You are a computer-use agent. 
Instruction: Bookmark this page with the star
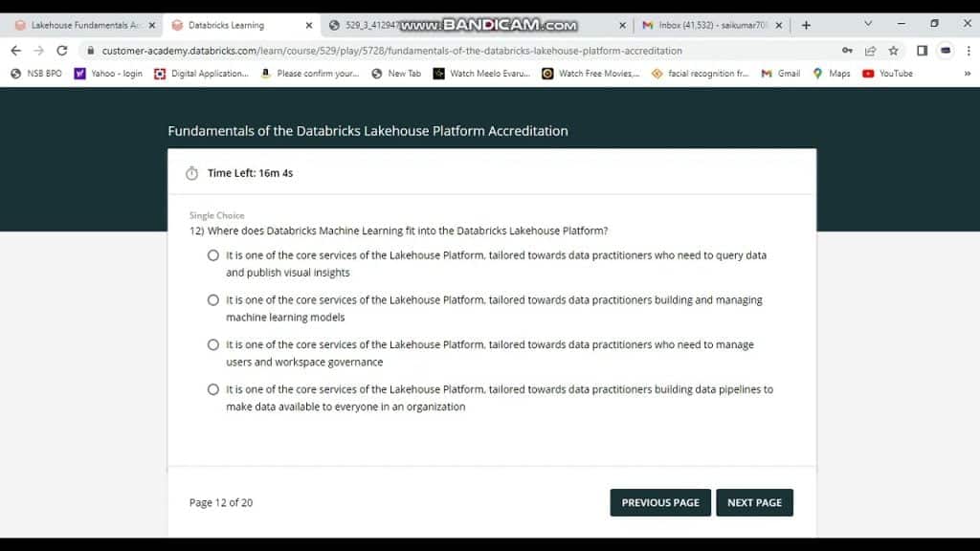pos(894,51)
